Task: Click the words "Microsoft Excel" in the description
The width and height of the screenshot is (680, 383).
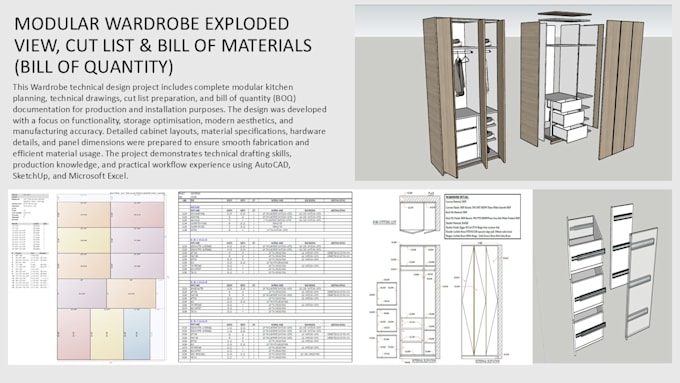Action: tap(98, 176)
